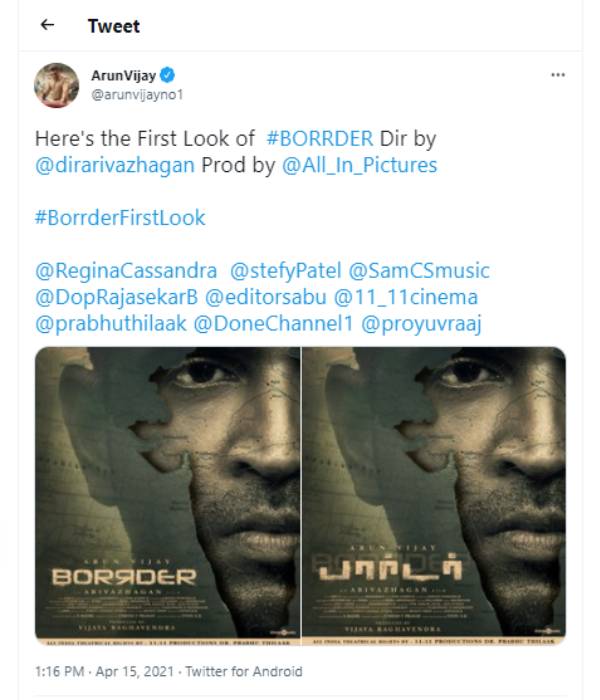Image resolution: width=600 pixels, height=700 pixels.
Task: Open ArunVijay's profile picture
Action: tap(57, 85)
